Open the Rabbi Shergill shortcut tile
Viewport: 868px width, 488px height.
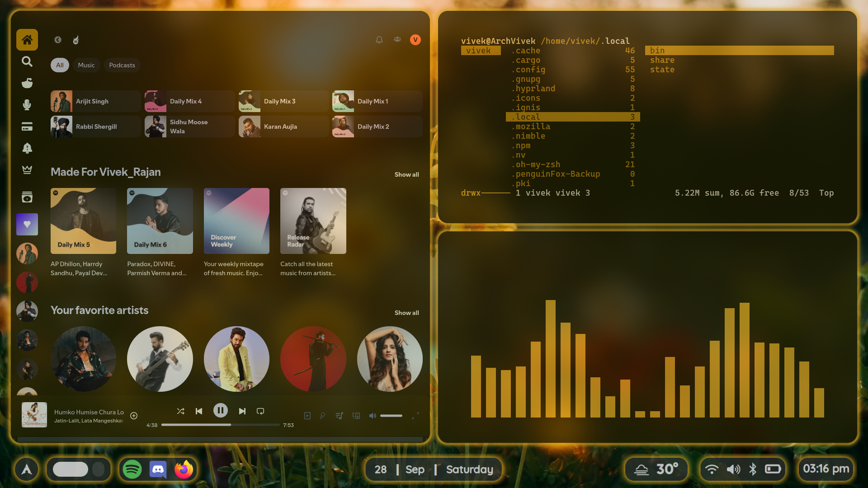[x=96, y=127]
